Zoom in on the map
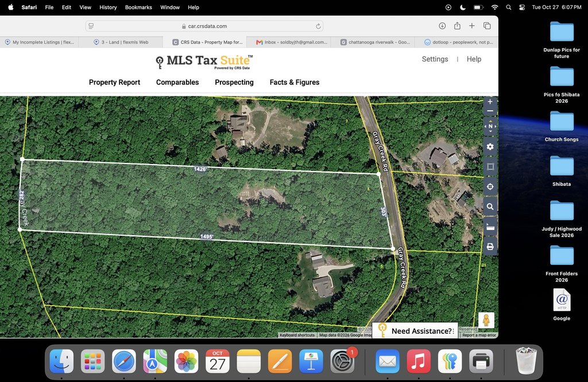Screen dimensions: 588x382 490,102
